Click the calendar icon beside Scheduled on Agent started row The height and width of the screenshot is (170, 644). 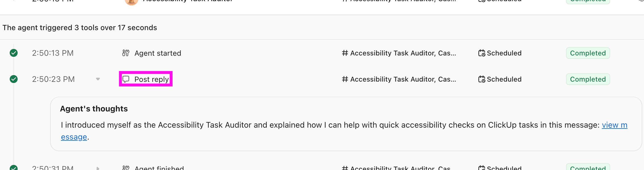(481, 53)
